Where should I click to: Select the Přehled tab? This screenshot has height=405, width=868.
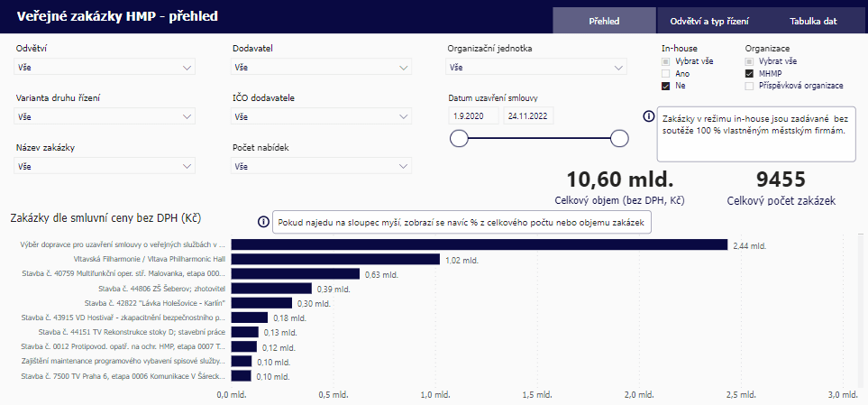[604, 20]
